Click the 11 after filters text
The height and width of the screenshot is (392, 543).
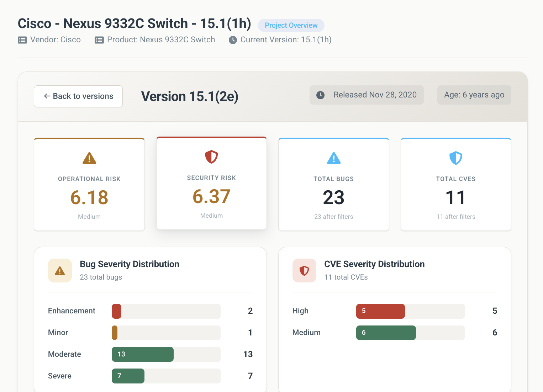456,217
